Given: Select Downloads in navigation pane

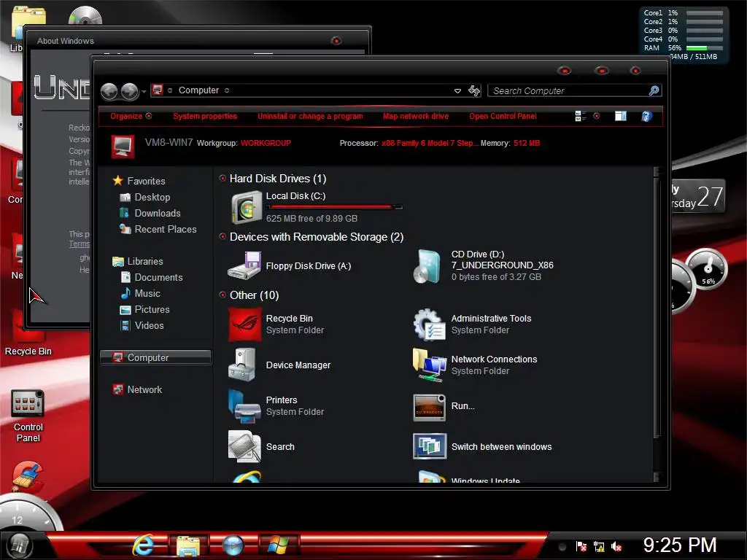Looking at the screenshot, I should (x=150, y=214).
